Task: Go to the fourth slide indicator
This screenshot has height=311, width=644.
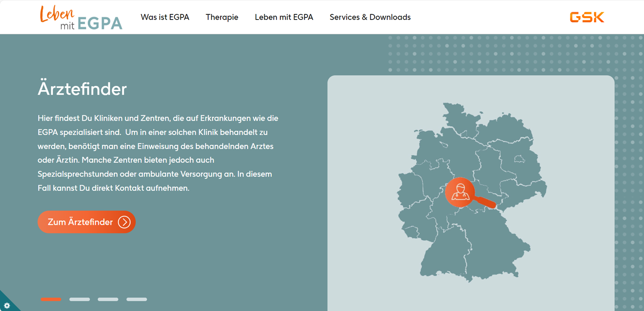Action: click(136, 299)
